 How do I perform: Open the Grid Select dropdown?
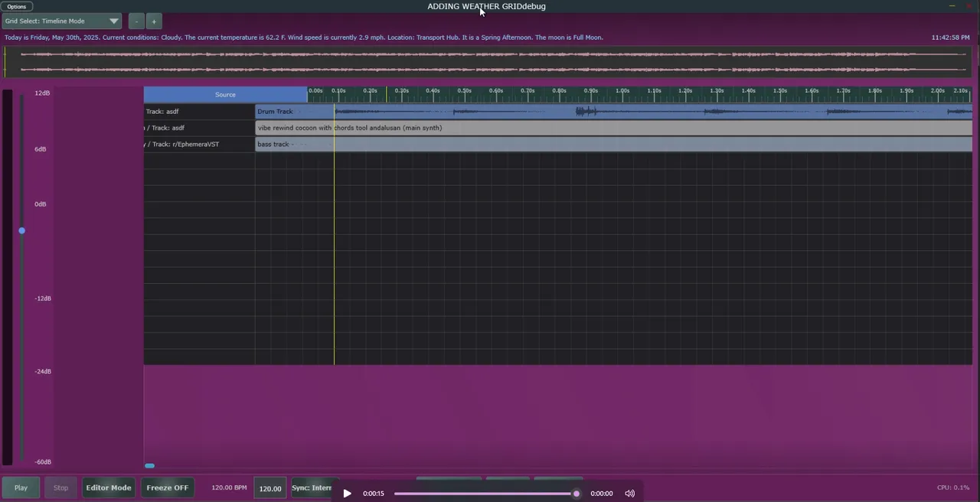click(x=61, y=21)
